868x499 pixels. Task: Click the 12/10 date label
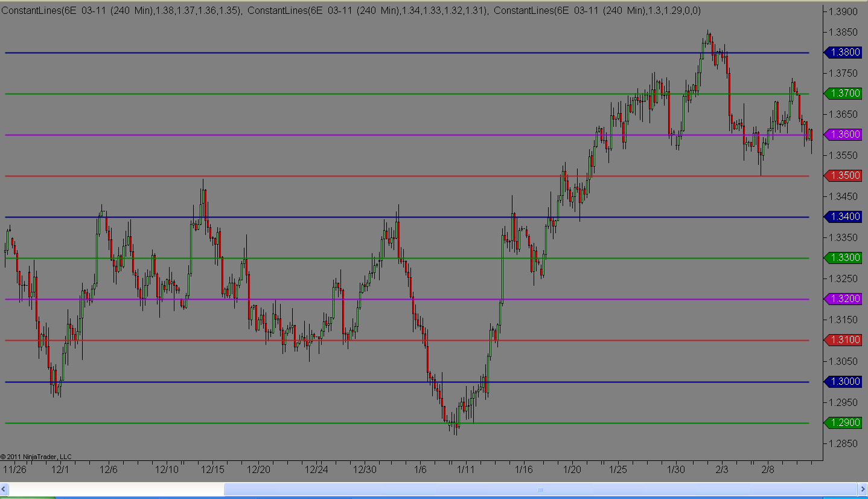[x=167, y=469]
